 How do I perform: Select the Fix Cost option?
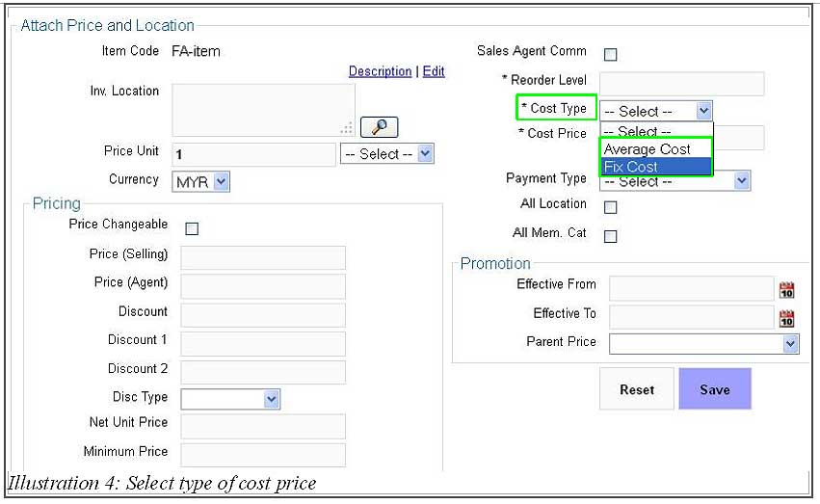(x=656, y=167)
